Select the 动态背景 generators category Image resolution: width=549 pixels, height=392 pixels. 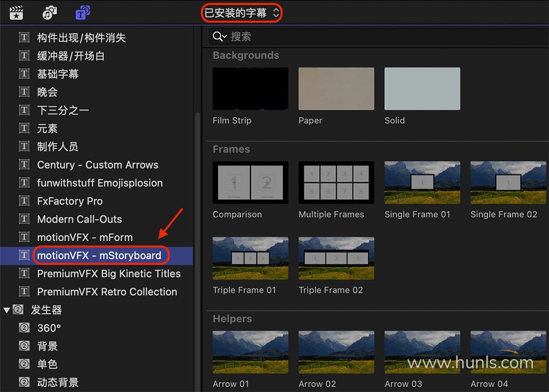96,382
